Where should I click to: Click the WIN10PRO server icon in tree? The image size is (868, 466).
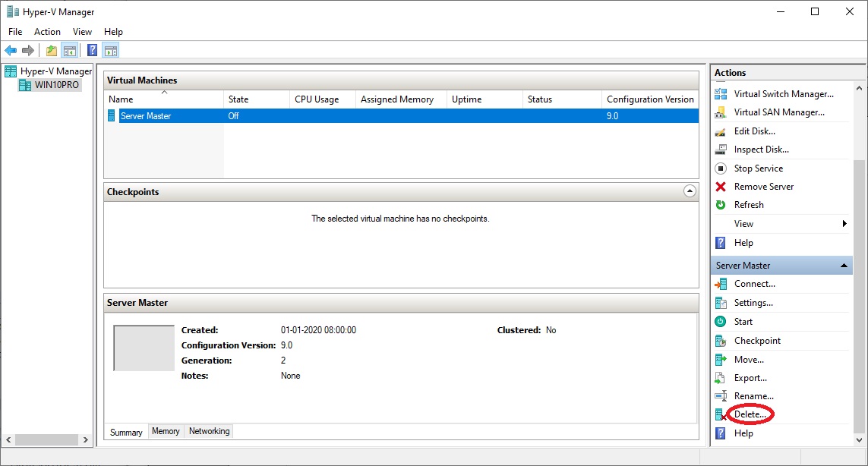click(25, 85)
